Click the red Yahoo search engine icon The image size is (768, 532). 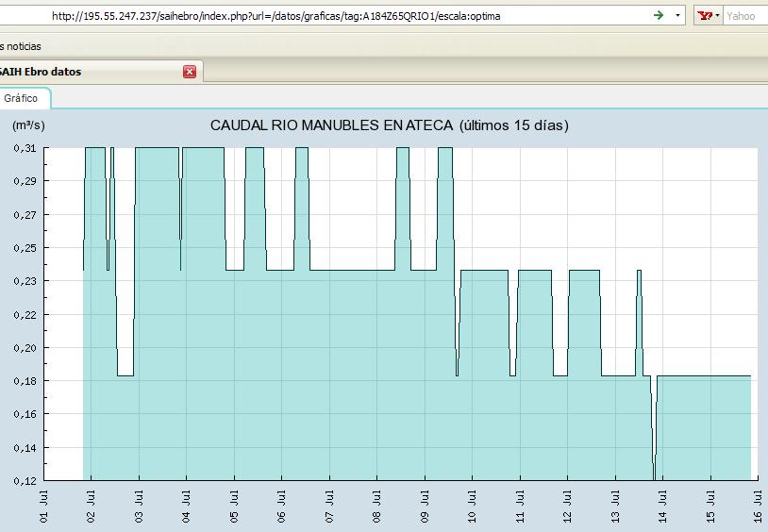[705, 16]
